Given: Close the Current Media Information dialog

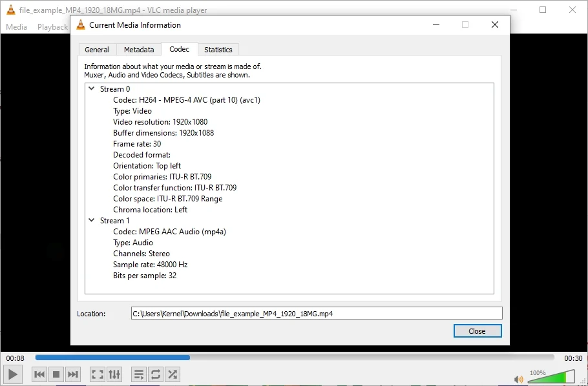Looking at the screenshot, I should [x=494, y=25].
